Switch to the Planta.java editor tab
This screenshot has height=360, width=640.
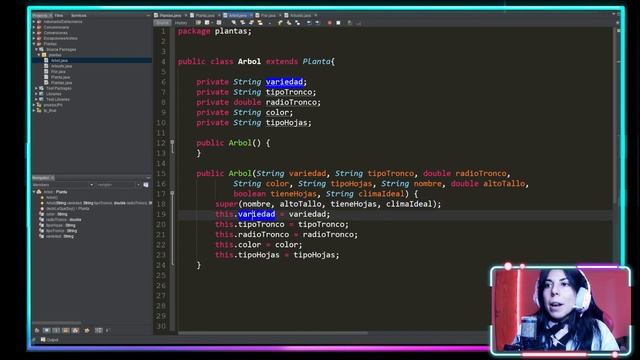click(x=205, y=16)
